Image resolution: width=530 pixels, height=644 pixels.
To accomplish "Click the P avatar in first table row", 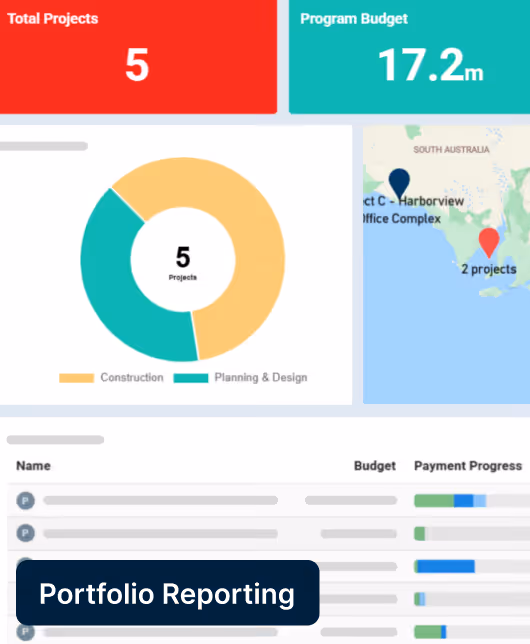I will (x=25, y=501).
